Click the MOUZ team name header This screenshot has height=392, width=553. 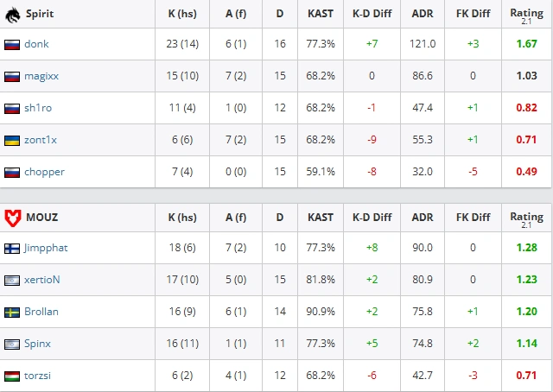pyautogui.click(x=41, y=216)
